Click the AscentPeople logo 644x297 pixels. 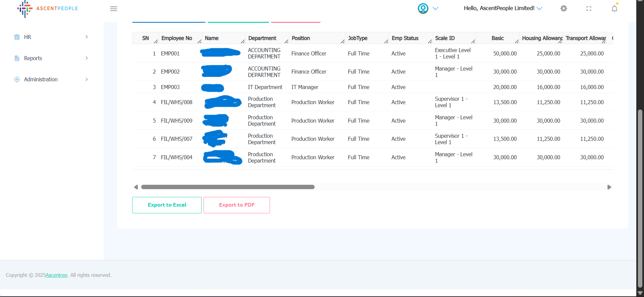pos(47,9)
